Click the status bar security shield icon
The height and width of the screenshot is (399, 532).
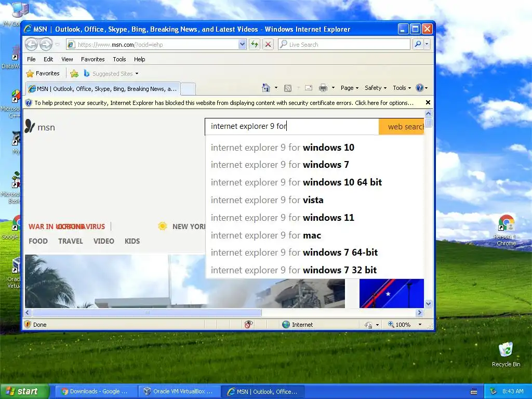[28, 324]
